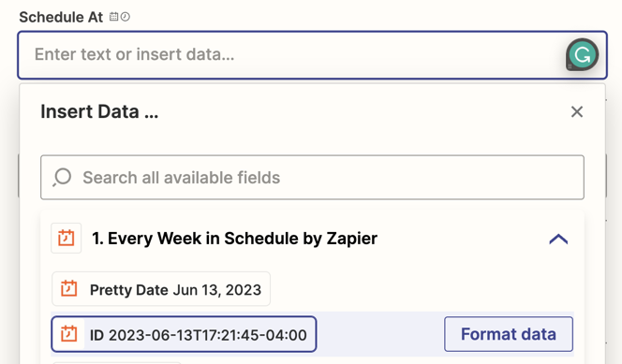The image size is (622, 364).
Task: Collapse the Every Week section with the chevron
Action: (558, 239)
